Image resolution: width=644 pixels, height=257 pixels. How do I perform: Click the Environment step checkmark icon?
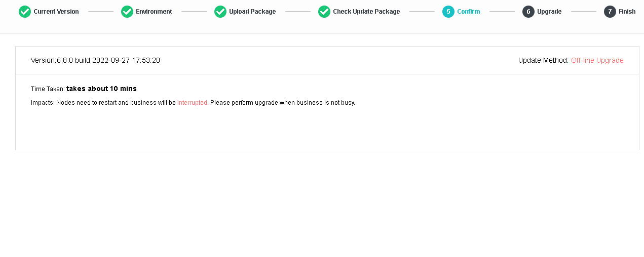[x=127, y=12]
